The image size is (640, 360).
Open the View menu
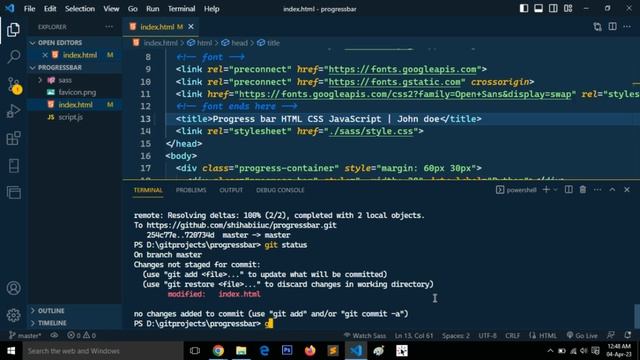(x=111, y=9)
